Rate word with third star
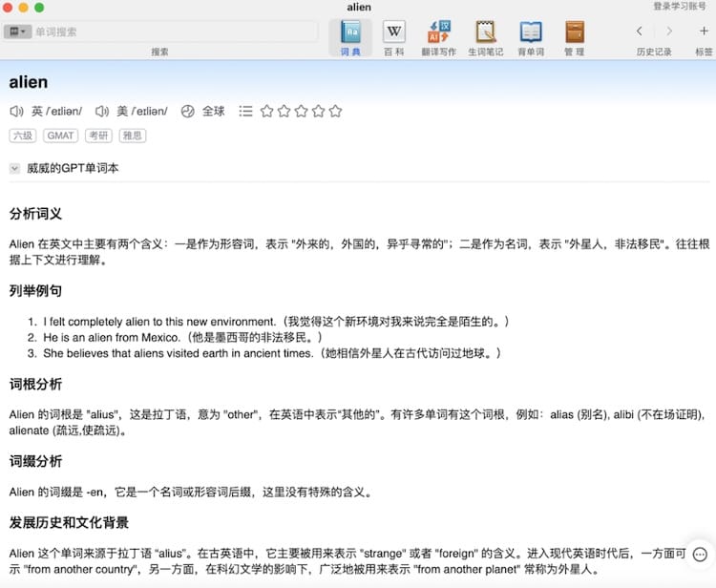This screenshot has width=716, height=588. pos(302,111)
